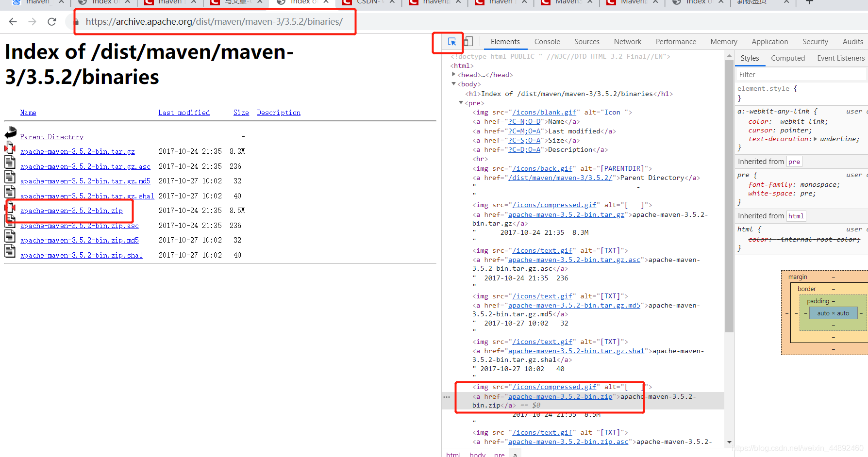Click the text icon beside bin.tar.gz.asc
868x457 pixels.
pos(10,163)
